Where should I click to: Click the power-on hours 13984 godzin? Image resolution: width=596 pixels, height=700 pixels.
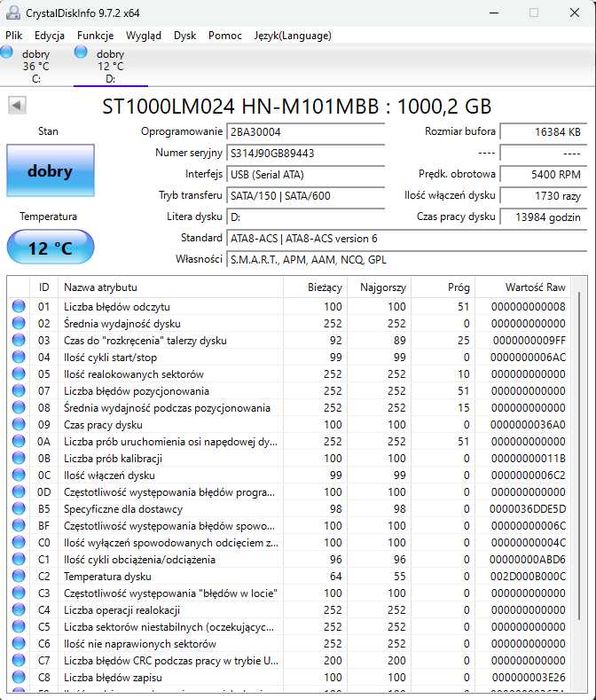tap(543, 217)
